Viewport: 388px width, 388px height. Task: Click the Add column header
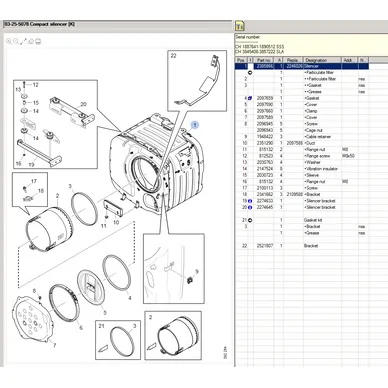(x=350, y=60)
